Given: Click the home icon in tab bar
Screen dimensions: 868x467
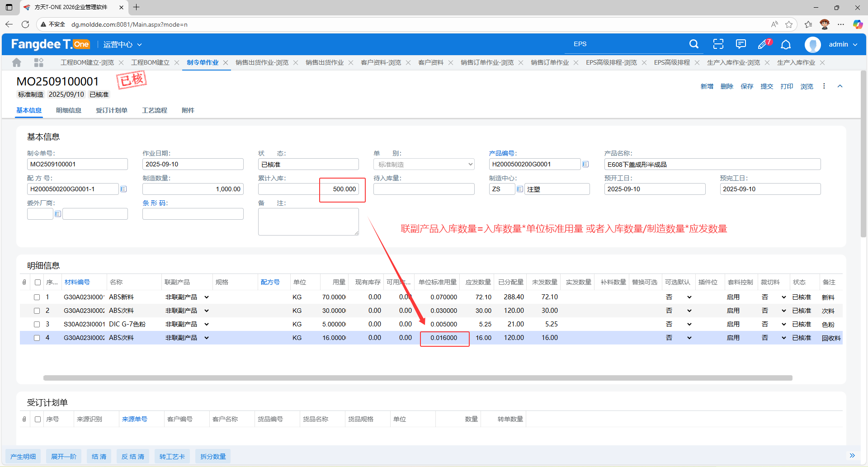Looking at the screenshot, I should click(17, 62).
